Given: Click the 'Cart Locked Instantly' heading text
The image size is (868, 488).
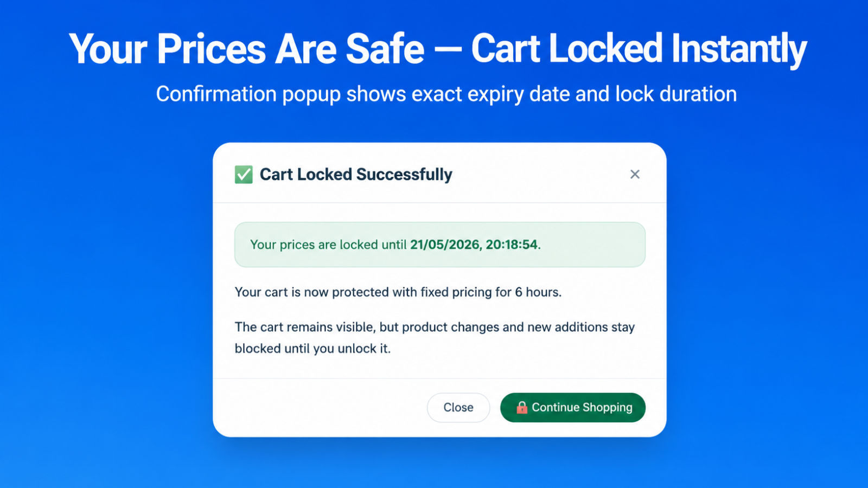Looking at the screenshot, I should click(639, 49).
